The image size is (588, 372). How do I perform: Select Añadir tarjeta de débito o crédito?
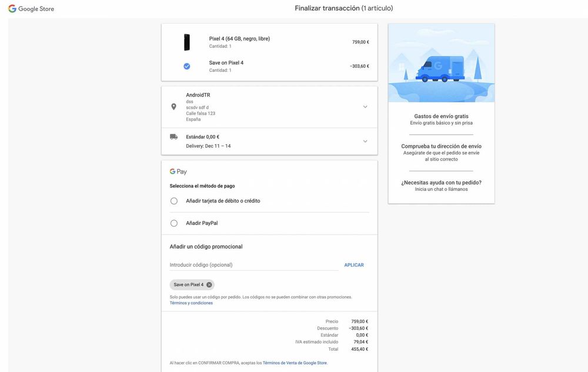[x=174, y=201]
